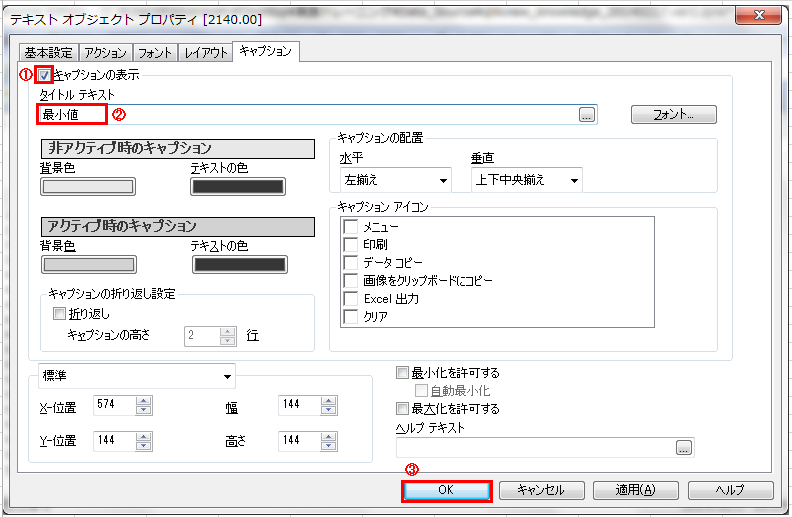Click the フォント... button
Image resolution: width=792 pixels, height=517 pixels.
[673, 115]
